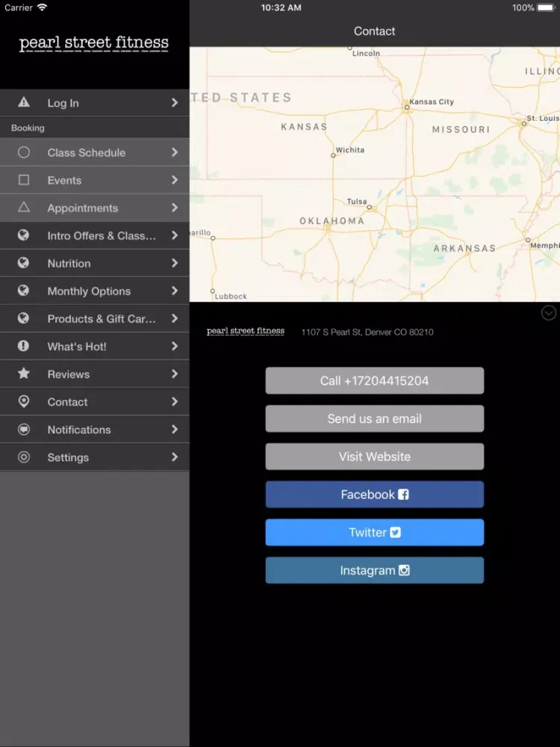
Task: Click the chevron on the Settings row
Action: click(175, 456)
